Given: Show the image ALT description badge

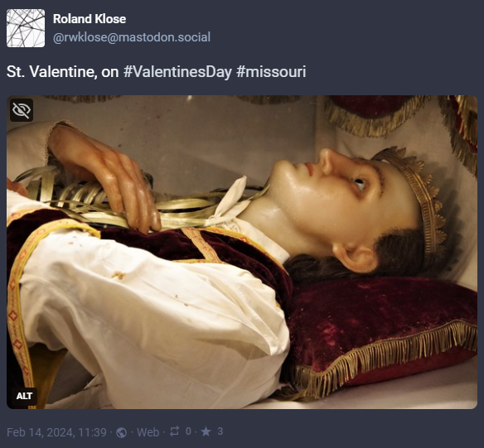Looking at the screenshot, I should click(x=24, y=396).
